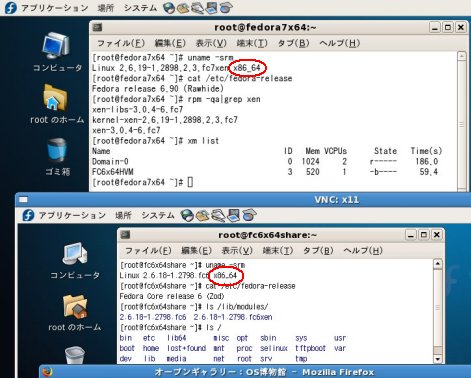Open the window menu icon of the root@fc6x64share terminal

pyautogui.click(x=125, y=235)
